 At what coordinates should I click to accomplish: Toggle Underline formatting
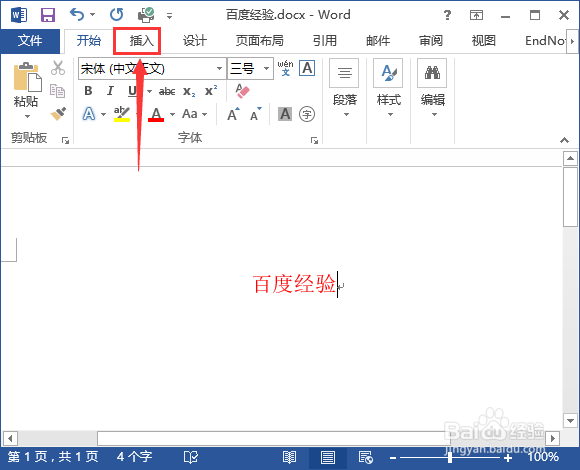click(x=132, y=91)
